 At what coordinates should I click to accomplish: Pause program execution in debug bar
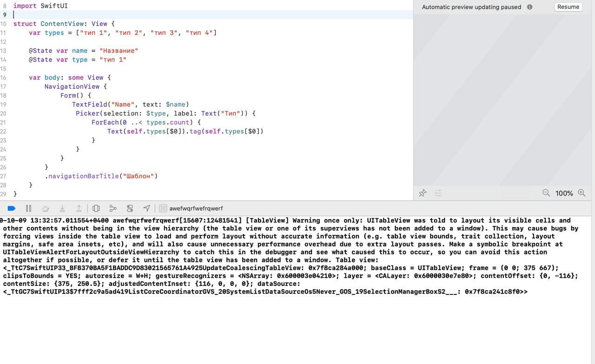[x=28, y=208]
